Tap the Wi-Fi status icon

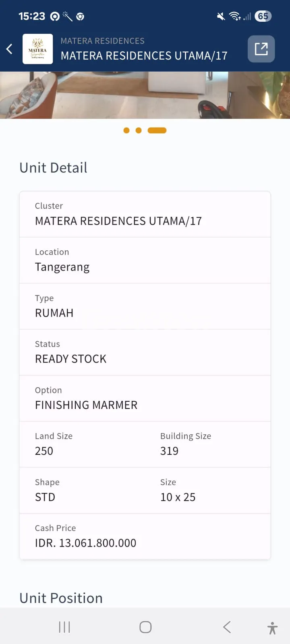[234, 17]
